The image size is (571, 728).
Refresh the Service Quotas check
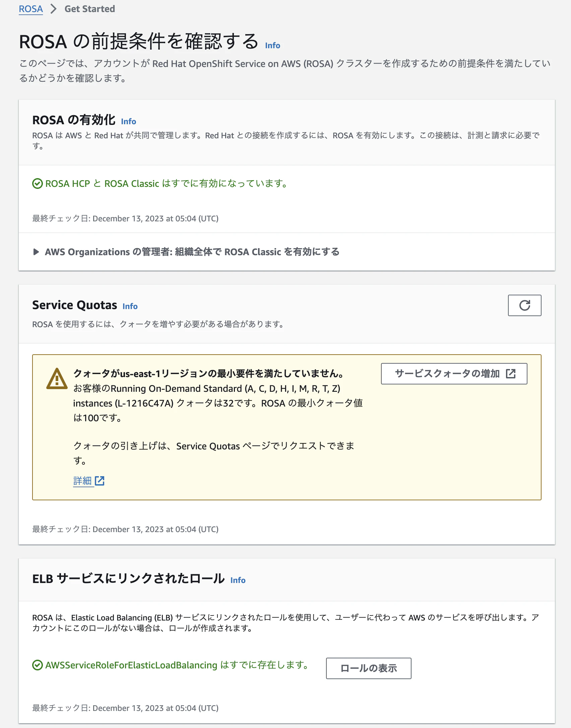(524, 305)
